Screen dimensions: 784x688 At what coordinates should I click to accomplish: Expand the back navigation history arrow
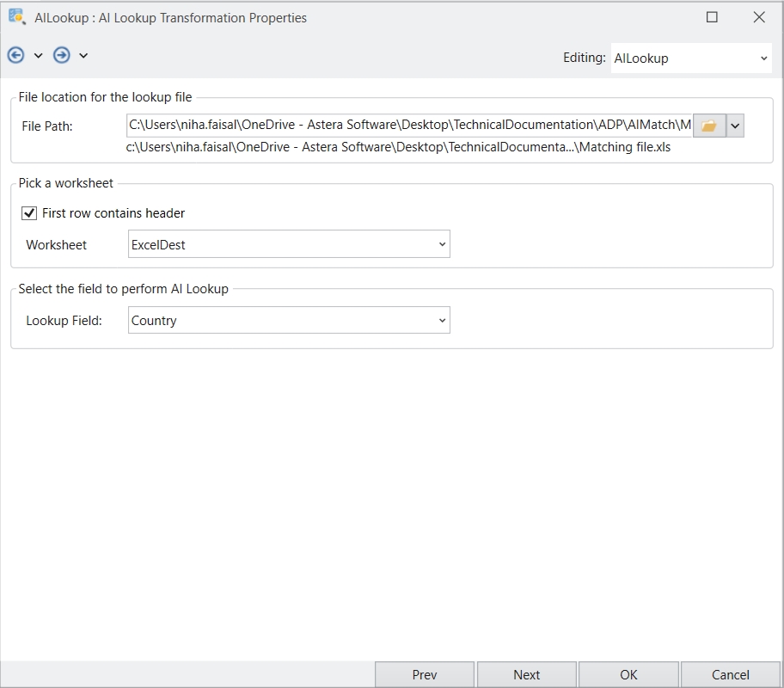(x=38, y=56)
